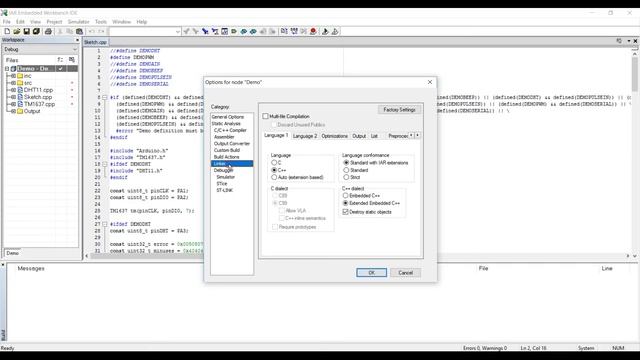The image size is (640, 360).
Task: Switch to the Optimizations tab
Action: 334,136
